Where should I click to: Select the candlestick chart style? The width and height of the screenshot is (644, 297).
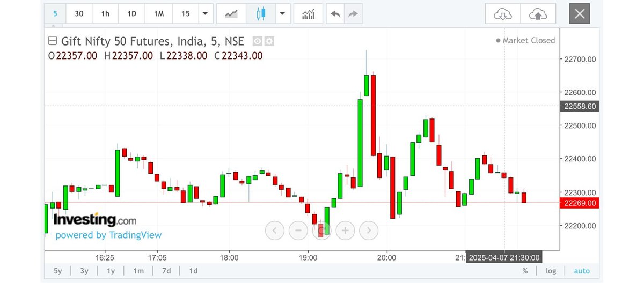tap(261, 14)
